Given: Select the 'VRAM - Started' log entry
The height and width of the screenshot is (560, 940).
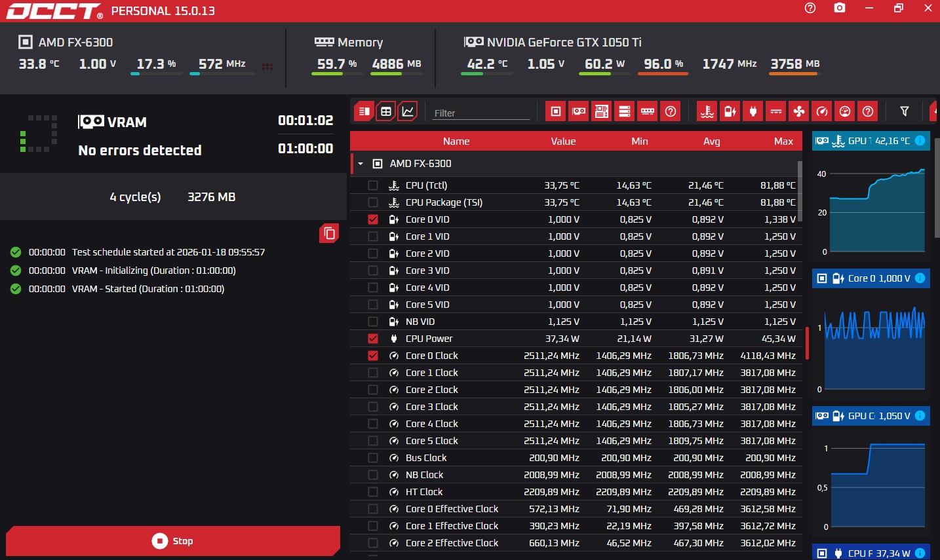Looking at the screenshot, I should coord(148,289).
